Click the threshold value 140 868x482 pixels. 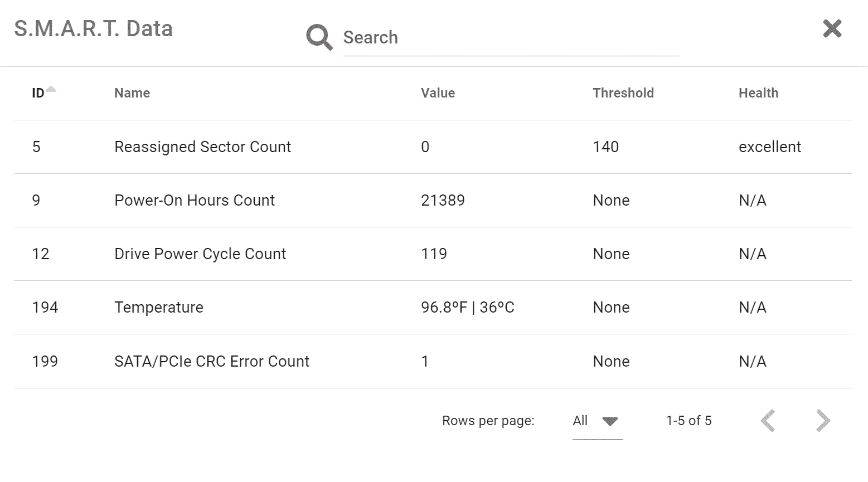point(605,147)
